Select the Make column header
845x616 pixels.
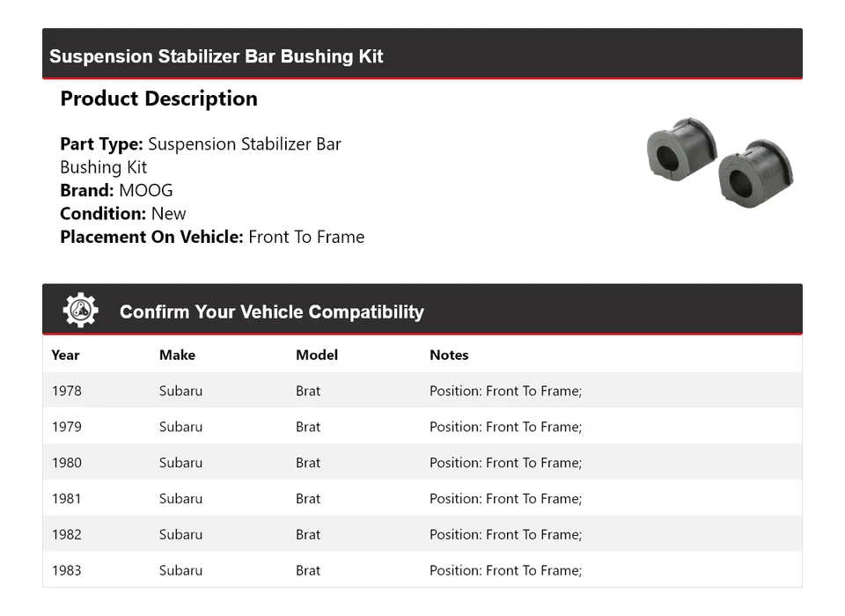177,355
